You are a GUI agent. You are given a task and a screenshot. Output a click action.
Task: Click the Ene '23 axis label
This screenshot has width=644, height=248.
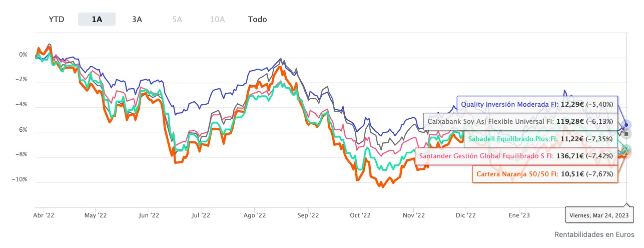[519, 215]
